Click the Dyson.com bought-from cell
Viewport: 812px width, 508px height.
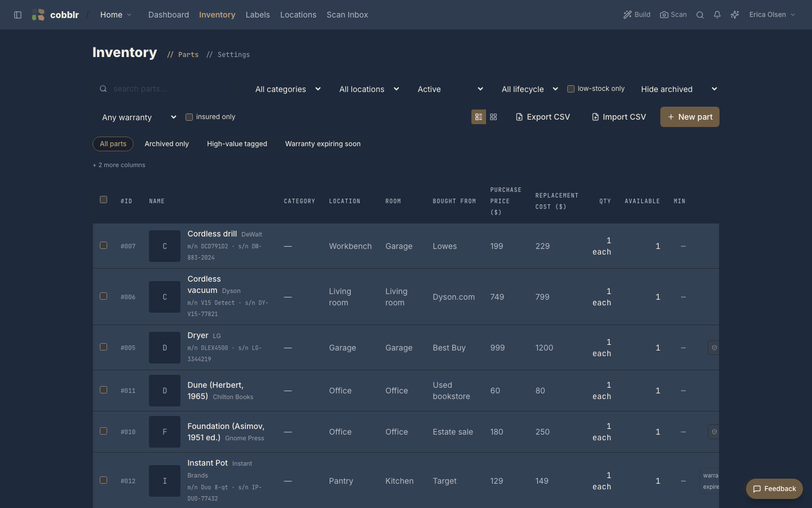pos(453,297)
